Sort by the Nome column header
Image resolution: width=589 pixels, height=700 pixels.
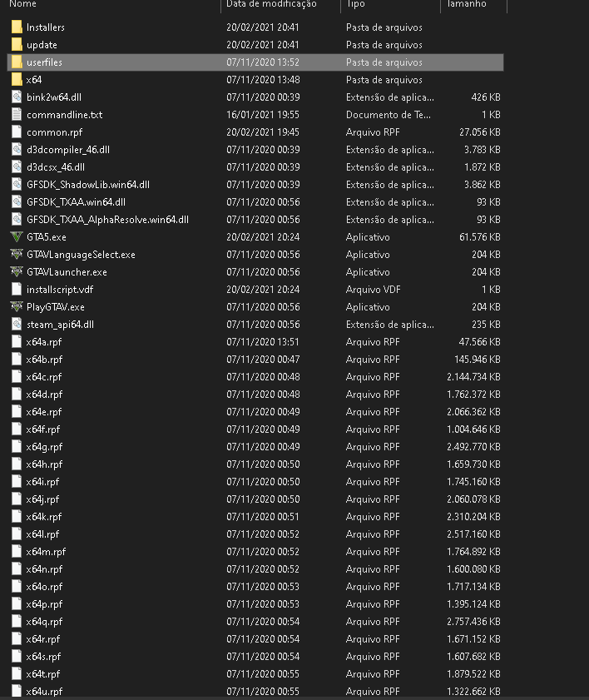pyautogui.click(x=22, y=4)
